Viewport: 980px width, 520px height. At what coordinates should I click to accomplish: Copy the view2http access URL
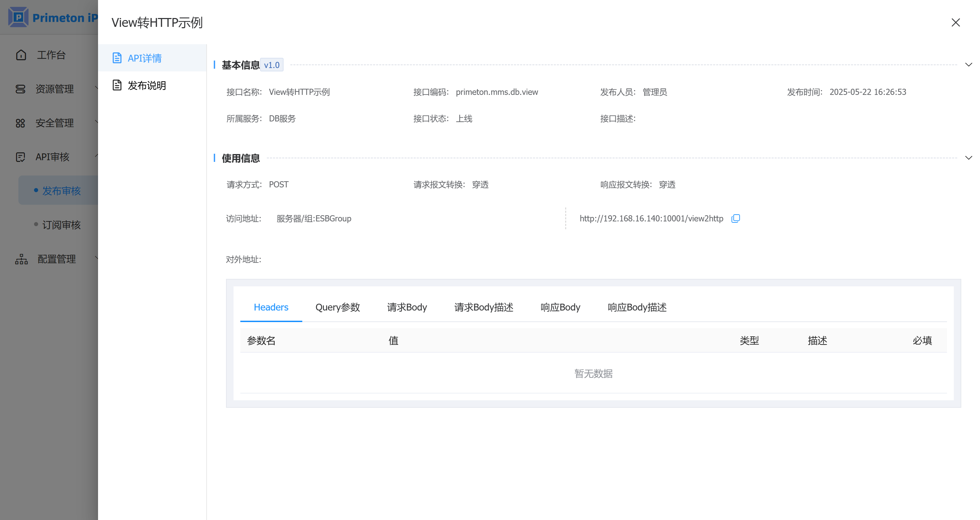(x=735, y=219)
